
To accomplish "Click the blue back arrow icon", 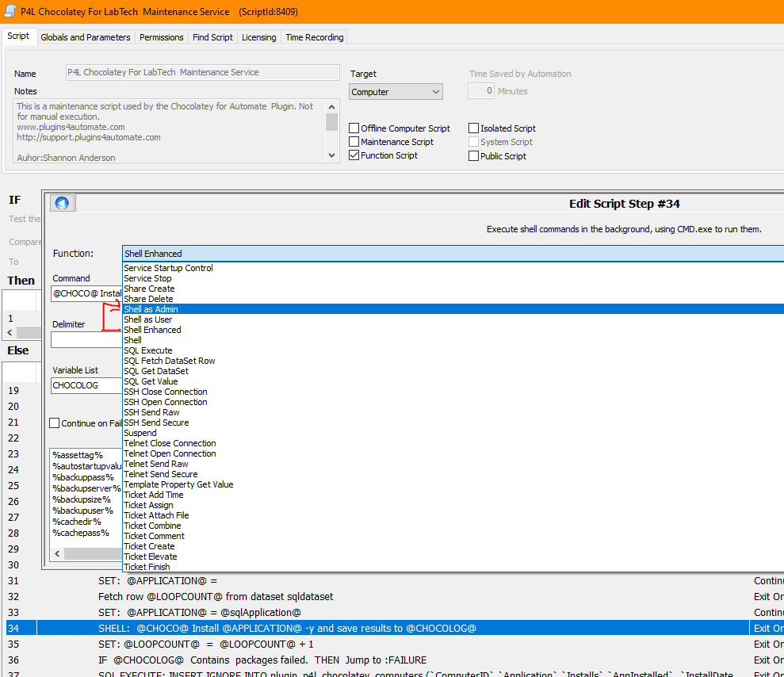I will (x=62, y=203).
